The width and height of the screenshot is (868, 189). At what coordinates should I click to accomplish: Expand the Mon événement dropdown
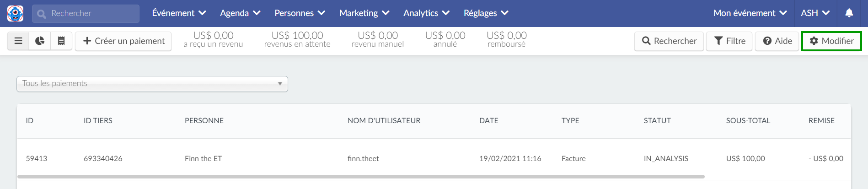coord(750,13)
